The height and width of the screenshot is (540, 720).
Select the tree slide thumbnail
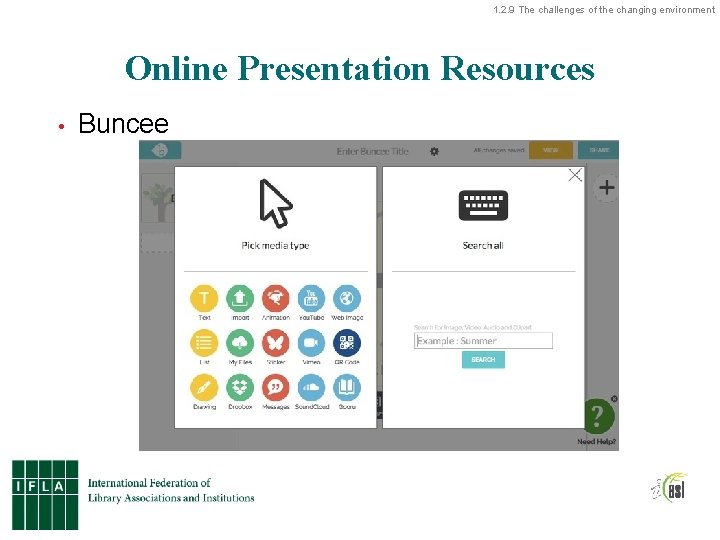click(158, 199)
